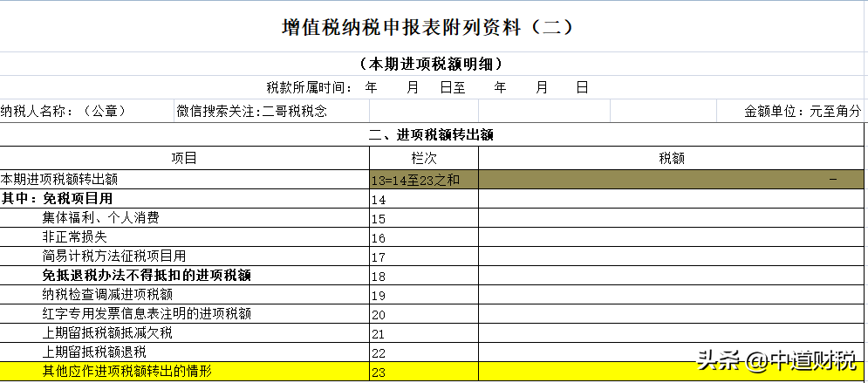Screen dimensions: 868x383
Task: Click the 税款所属时间 date row
Action: tap(427, 87)
